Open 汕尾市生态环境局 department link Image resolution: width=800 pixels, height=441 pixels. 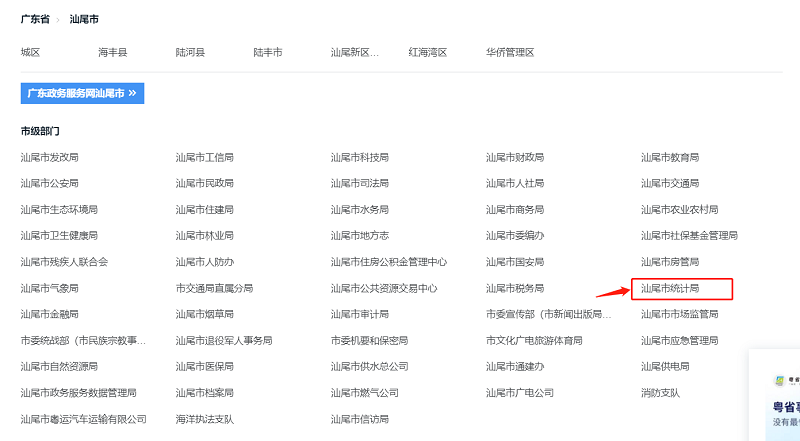coord(59,209)
